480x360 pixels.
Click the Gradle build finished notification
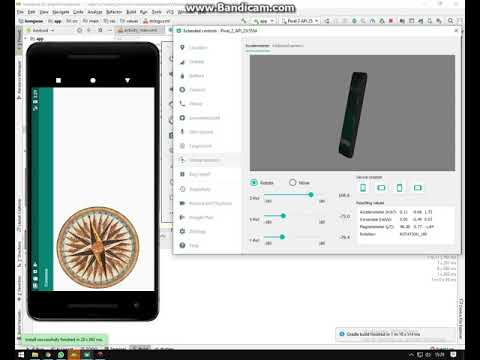click(x=395, y=334)
